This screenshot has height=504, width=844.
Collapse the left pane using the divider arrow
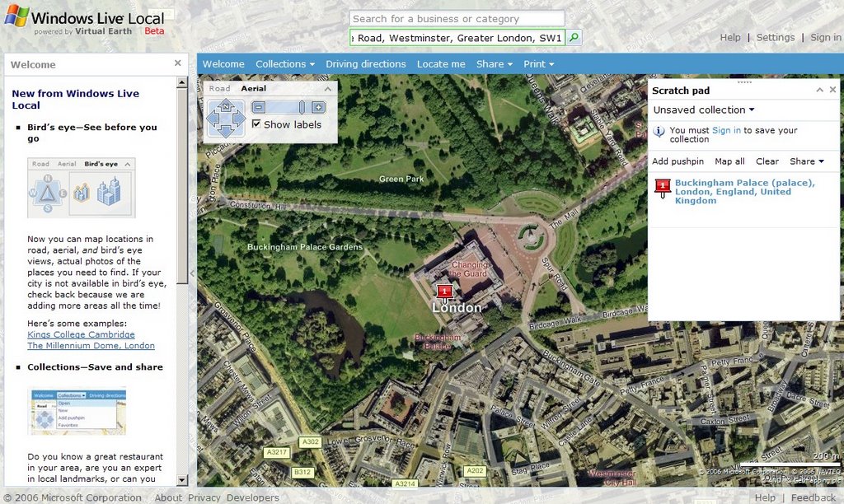click(192, 273)
